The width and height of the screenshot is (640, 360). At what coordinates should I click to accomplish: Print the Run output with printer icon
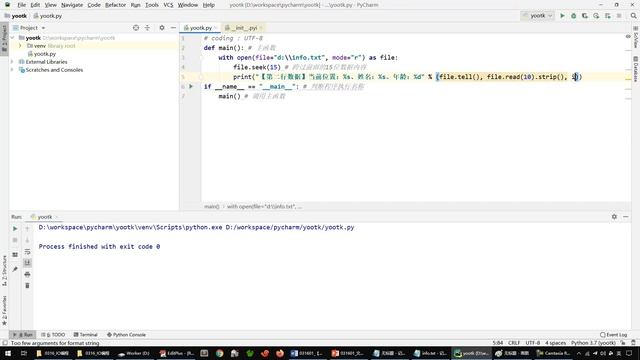pos(27,274)
